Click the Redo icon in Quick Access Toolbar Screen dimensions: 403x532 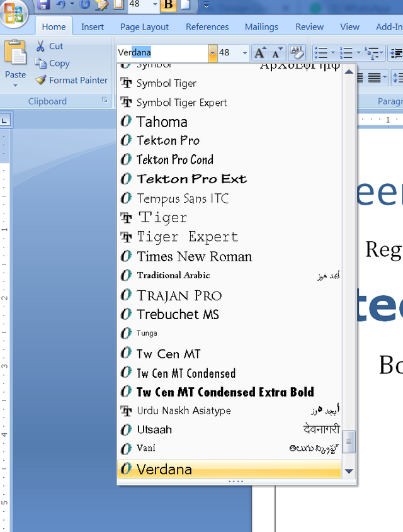point(85,4)
